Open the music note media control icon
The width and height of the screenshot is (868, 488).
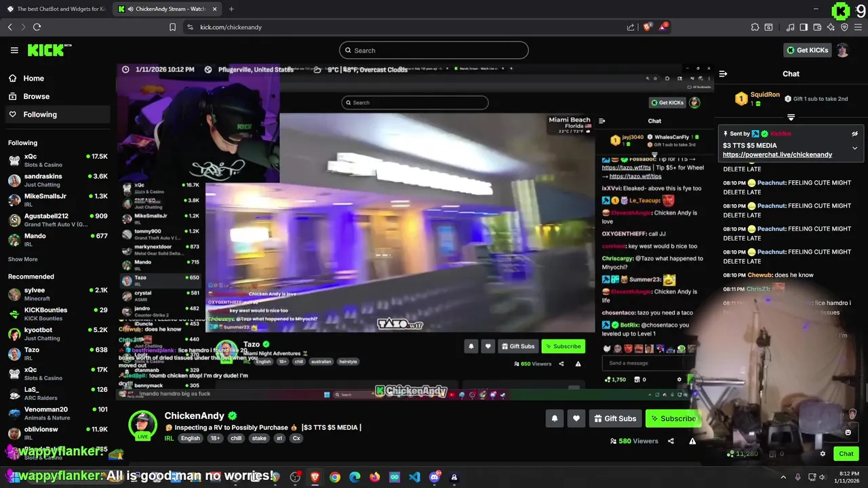tap(790, 27)
